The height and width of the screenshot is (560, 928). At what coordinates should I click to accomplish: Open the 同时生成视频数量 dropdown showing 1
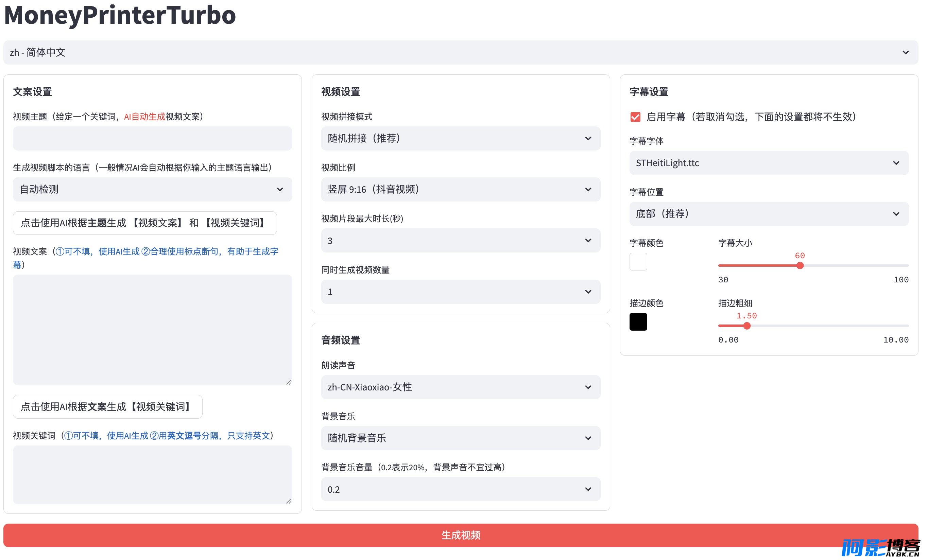pos(461,292)
